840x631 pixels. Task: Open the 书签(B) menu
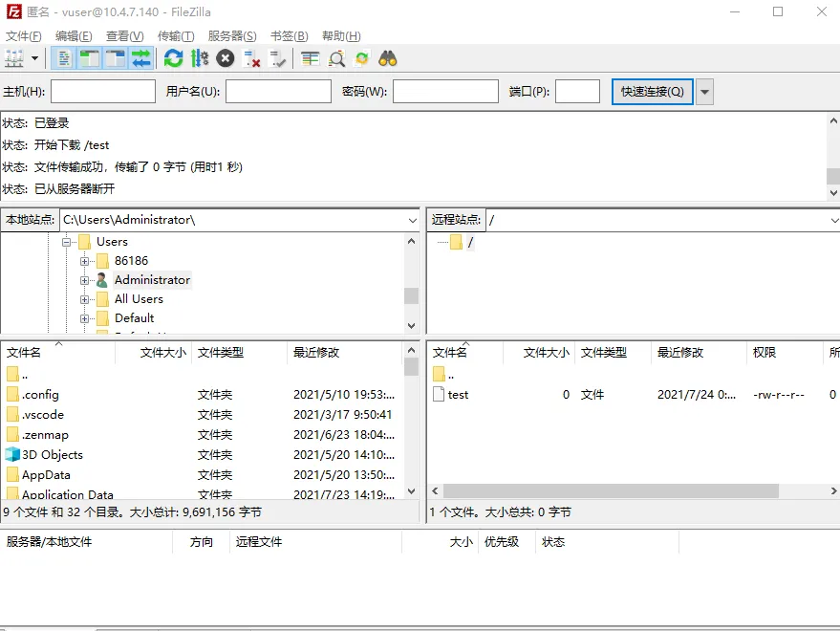tap(290, 36)
